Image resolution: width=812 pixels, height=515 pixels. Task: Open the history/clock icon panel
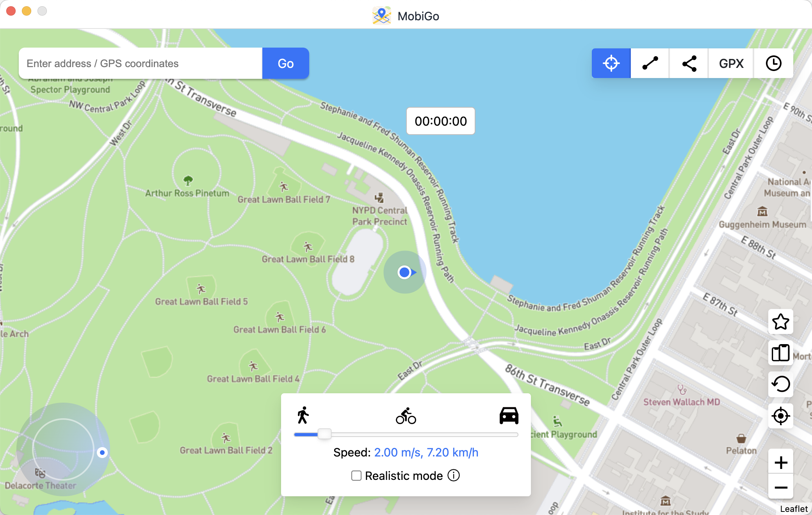773,63
